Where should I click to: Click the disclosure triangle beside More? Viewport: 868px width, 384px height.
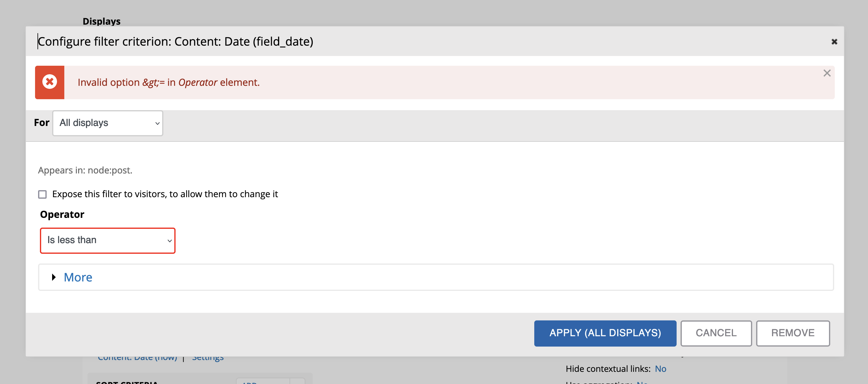[53, 277]
